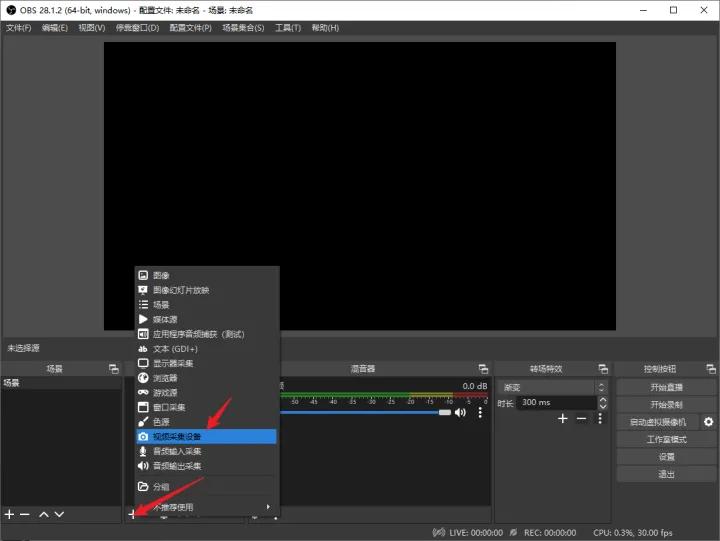Viewport: 720px width, 541px height.
Task: Increase transition duration stepper
Action: pyautogui.click(x=603, y=400)
